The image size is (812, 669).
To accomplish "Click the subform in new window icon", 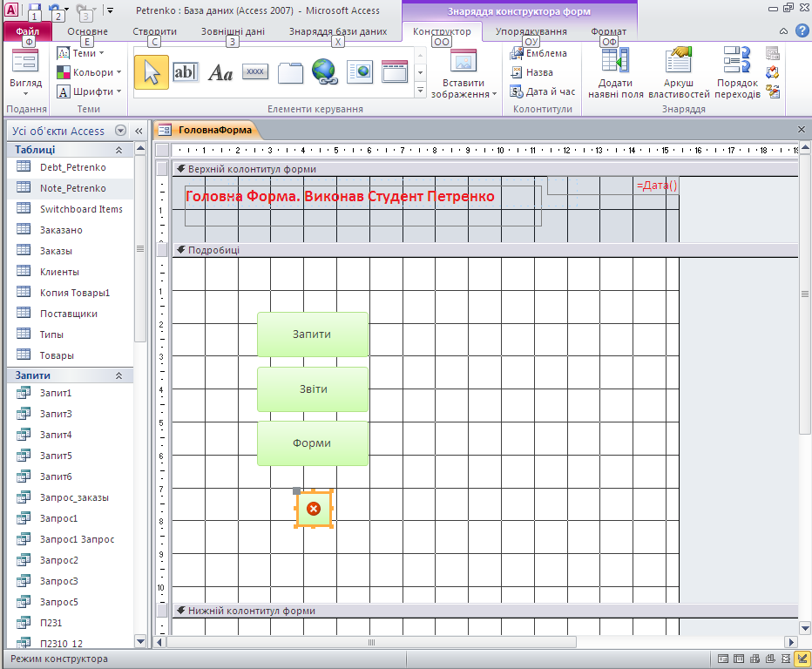I will 773,53.
